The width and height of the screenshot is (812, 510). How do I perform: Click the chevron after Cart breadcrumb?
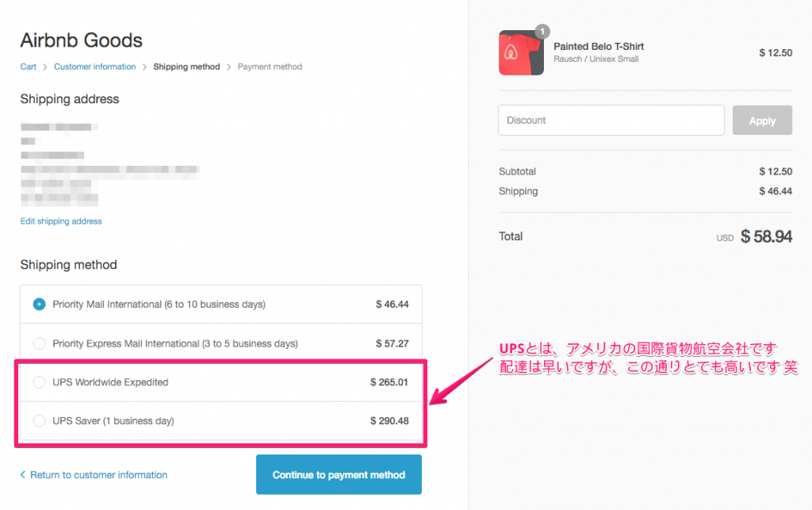click(45, 67)
